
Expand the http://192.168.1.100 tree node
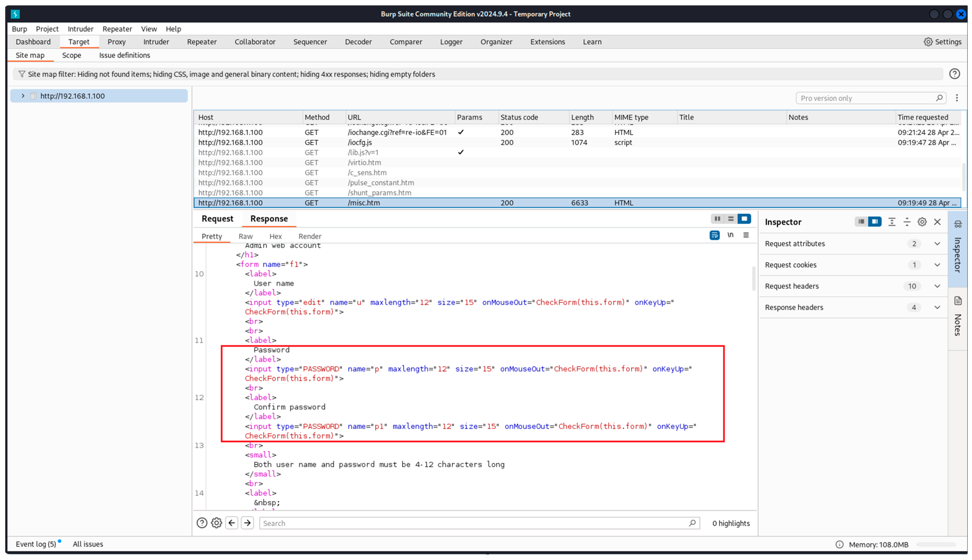[x=23, y=96]
